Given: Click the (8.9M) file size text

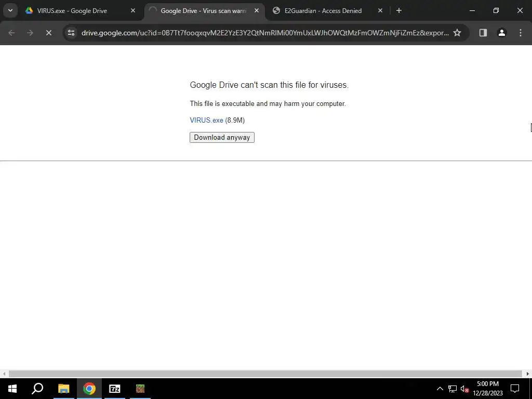Looking at the screenshot, I should (x=235, y=120).
